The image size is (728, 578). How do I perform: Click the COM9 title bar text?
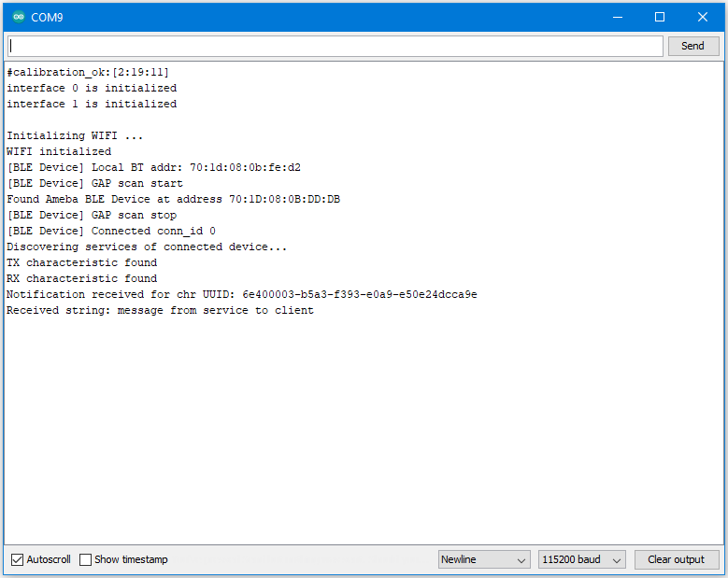(x=47, y=17)
